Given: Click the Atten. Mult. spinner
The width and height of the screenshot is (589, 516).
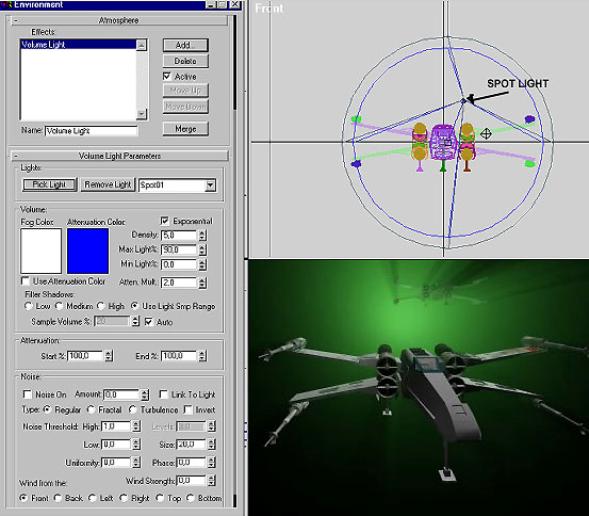Looking at the screenshot, I should (x=202, y=282).
